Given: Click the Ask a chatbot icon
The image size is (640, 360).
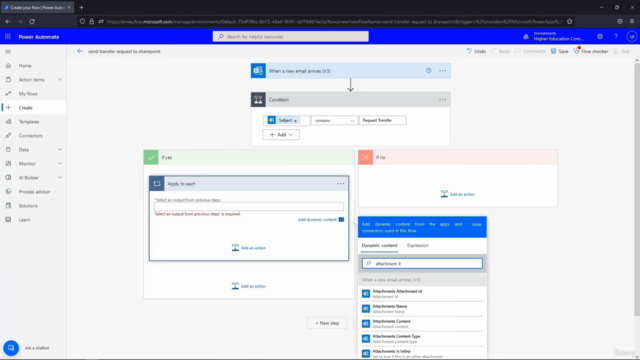Looking at the screenshot, I should coord(11,348).
